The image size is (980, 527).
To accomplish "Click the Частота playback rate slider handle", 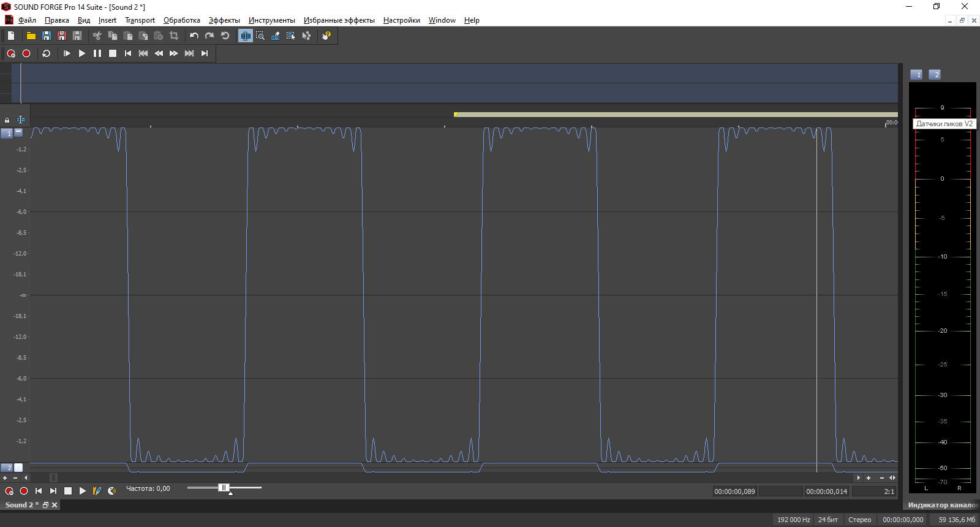I will (x=224, y=488).
